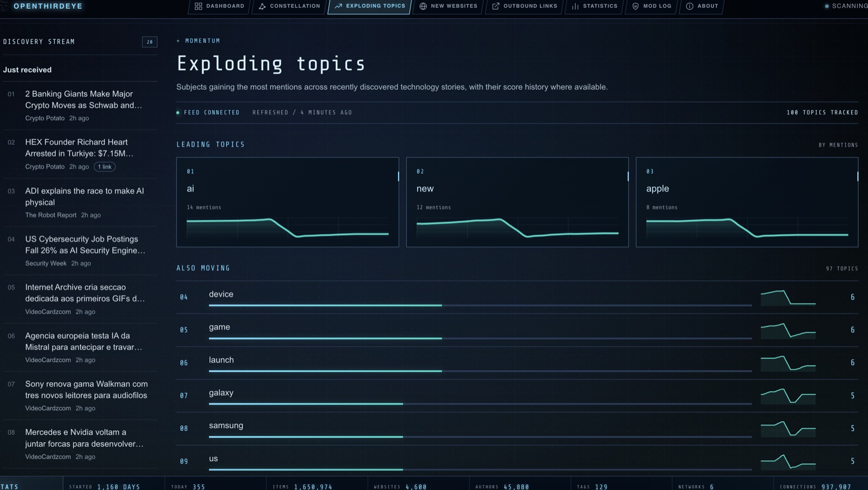Click the Exploding Topics trend-arrow icon

click(x=339, y=6)
